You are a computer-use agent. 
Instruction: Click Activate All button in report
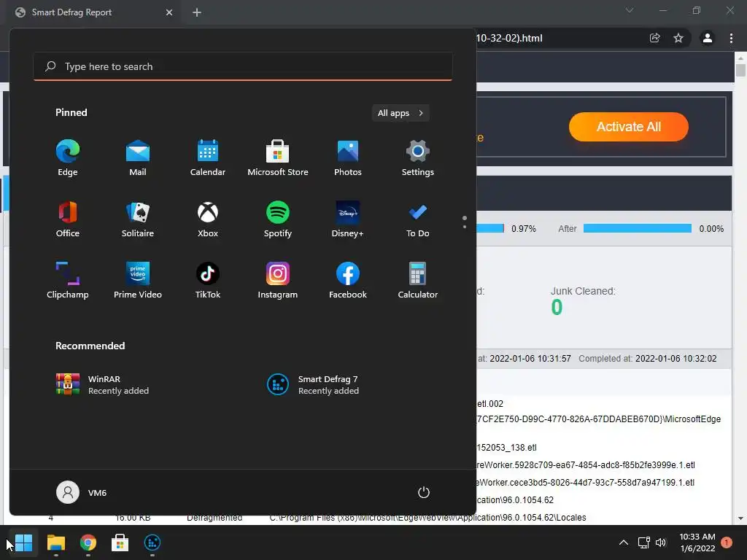tap(628, 127)
